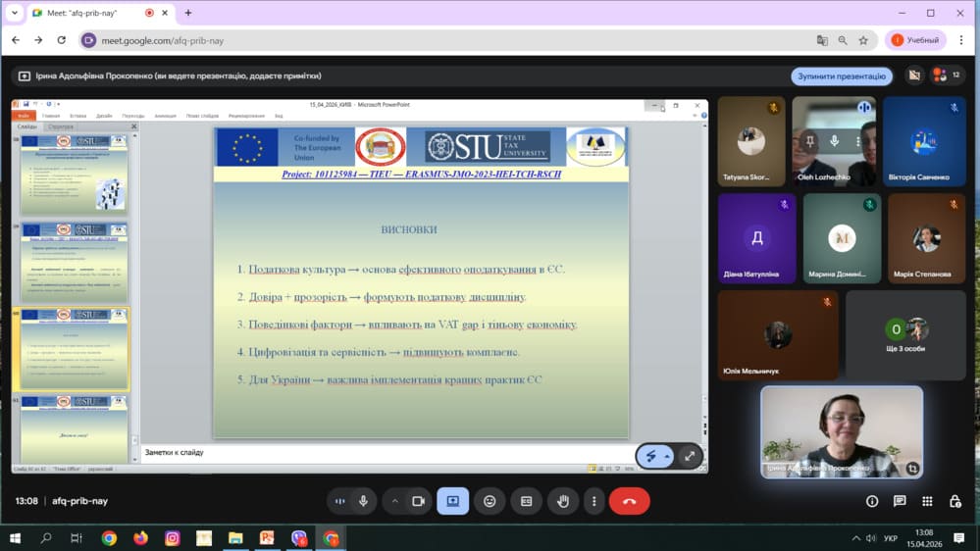
Task: Click Зупинити презентацію button
Action: coord(842,75)
